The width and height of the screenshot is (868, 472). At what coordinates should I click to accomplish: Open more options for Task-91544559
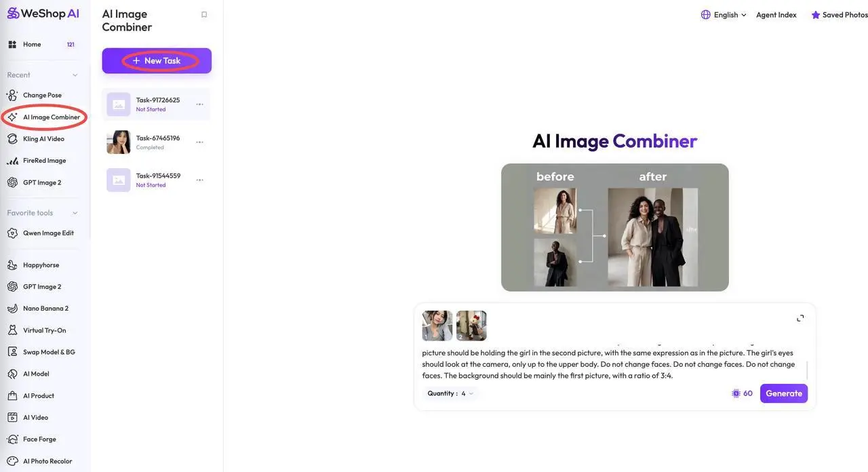[x=199, y=180]
